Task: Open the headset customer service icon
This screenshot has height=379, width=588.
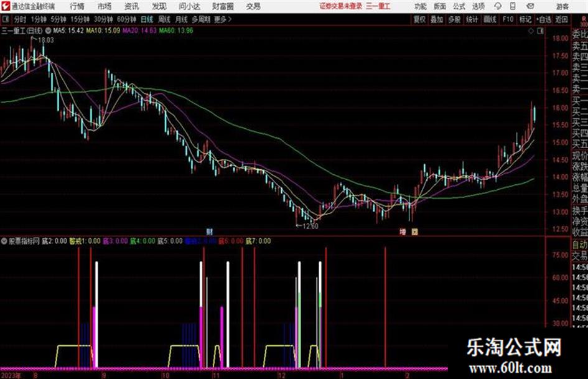Action: pyautogui.click(x=498, y=6)
